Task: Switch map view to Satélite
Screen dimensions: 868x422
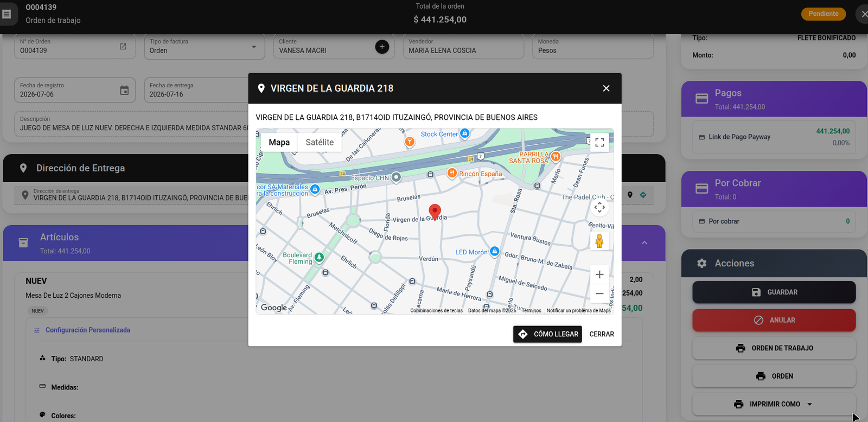Action: coord(320,142)
